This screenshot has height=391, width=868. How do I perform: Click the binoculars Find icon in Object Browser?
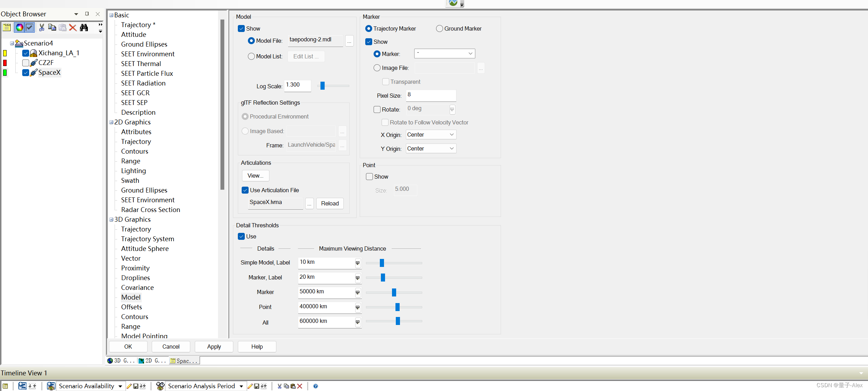(84, 27)
